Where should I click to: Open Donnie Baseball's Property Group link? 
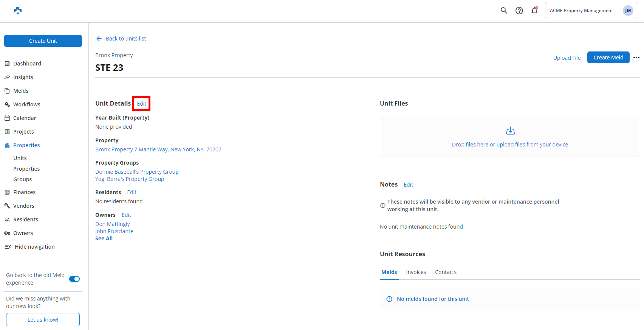(137, 172)
